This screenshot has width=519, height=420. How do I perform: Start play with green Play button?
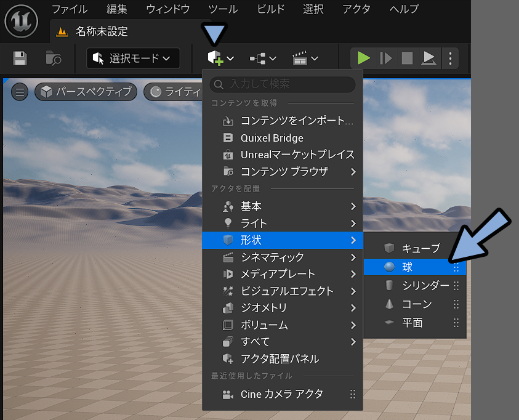[364, 59]
